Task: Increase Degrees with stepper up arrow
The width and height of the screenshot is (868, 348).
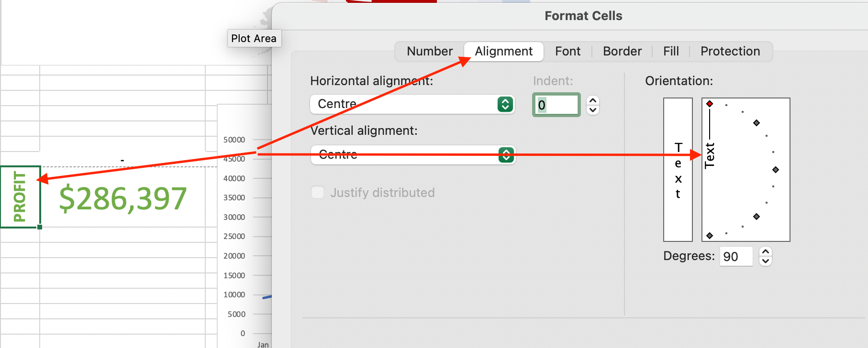Action: coord(766,252)
